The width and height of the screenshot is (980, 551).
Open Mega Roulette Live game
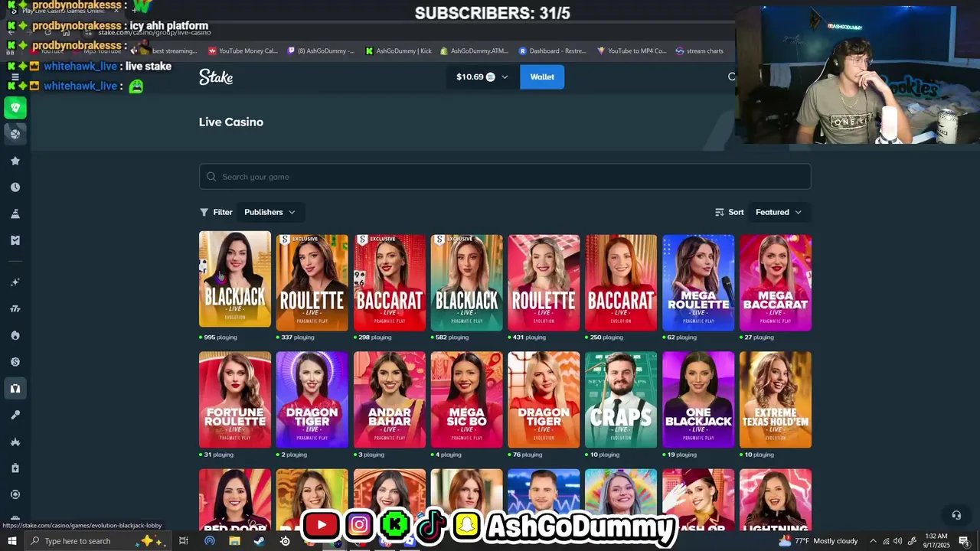pos(698,282)
